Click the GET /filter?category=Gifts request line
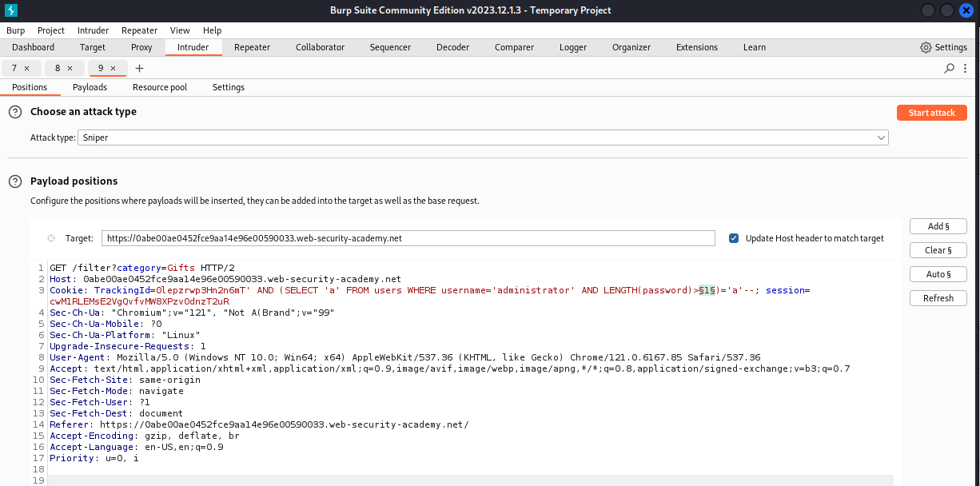Screen dimensions: 980x486 (x=141, y=268)
